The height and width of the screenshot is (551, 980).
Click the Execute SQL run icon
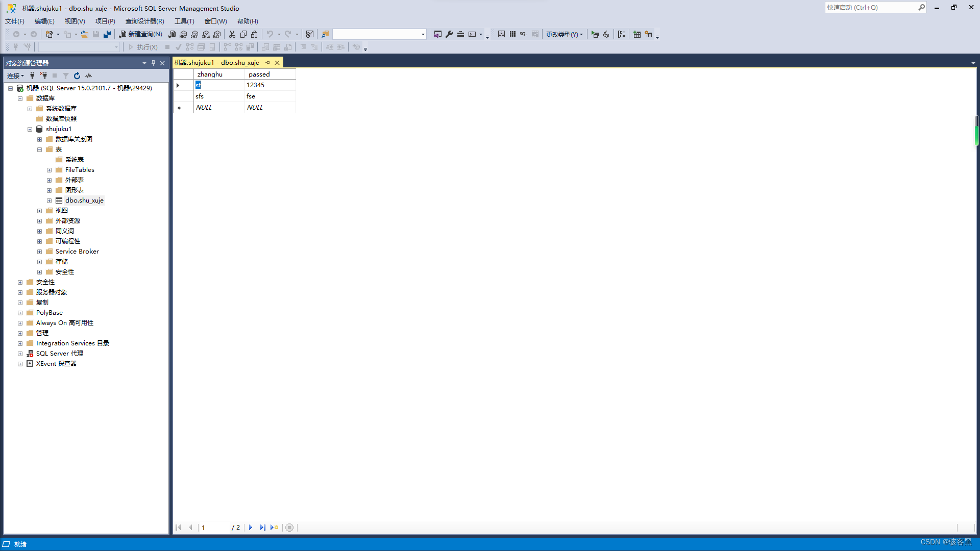point(595,34)
